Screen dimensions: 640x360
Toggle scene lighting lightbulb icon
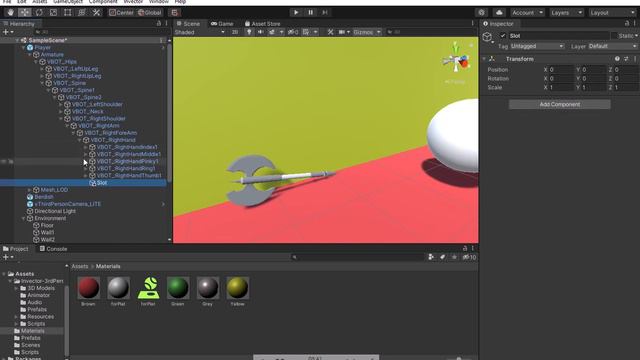249,32
